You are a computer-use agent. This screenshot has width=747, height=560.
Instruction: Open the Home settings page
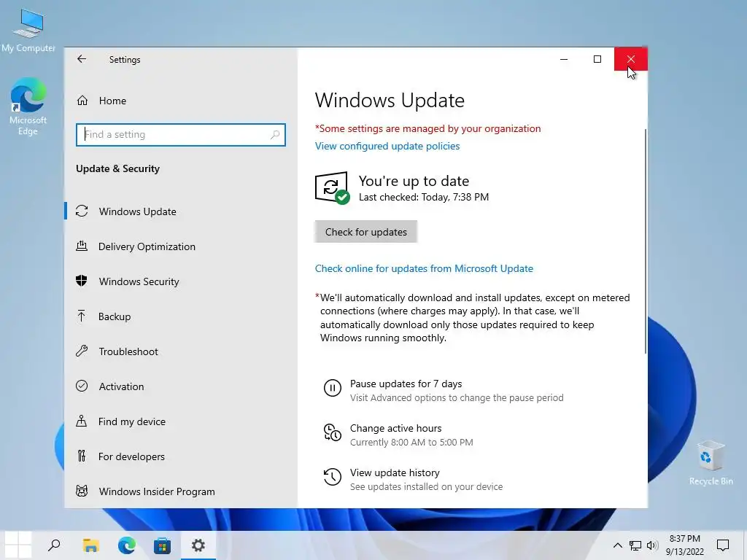(181, 101)
